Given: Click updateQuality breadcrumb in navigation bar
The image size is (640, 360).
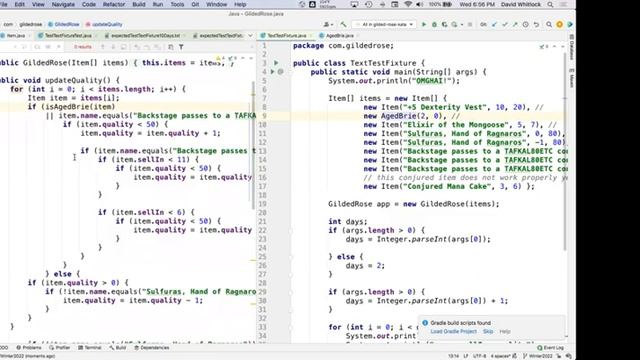Looking at the screenshot, I should coord(104,24).
